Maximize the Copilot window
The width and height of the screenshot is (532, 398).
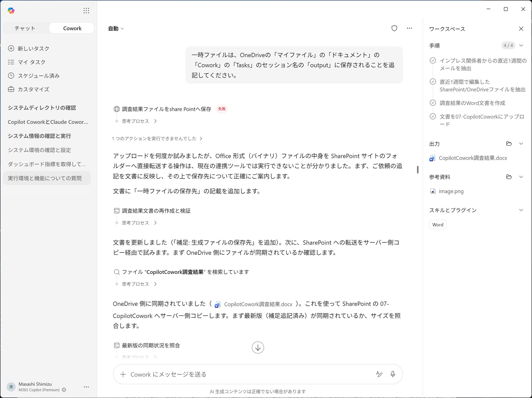click(506, 9)
